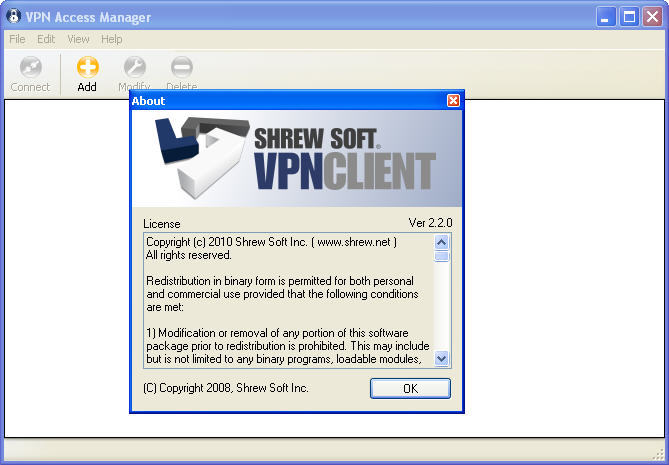Click the 'All rights reserved.' line
Viewport: 669px width, 465px height.
coord(189,255)
